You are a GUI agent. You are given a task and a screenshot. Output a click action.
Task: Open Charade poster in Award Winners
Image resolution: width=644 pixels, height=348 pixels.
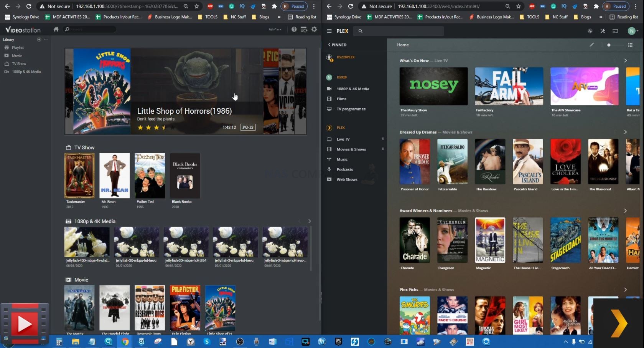pos(415,240)
